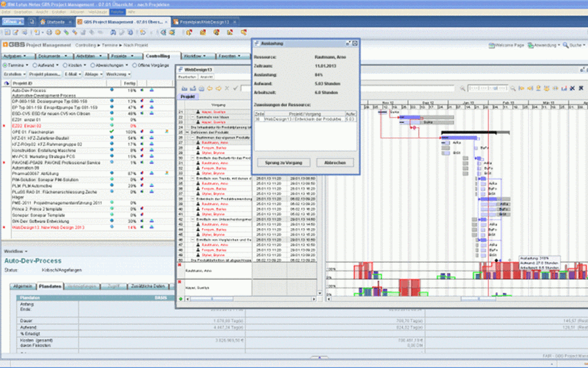Screen dimensions: 588x368
Task: Click the zoom-out magnifier left of timescale slider
Action: tap(463, 88)
